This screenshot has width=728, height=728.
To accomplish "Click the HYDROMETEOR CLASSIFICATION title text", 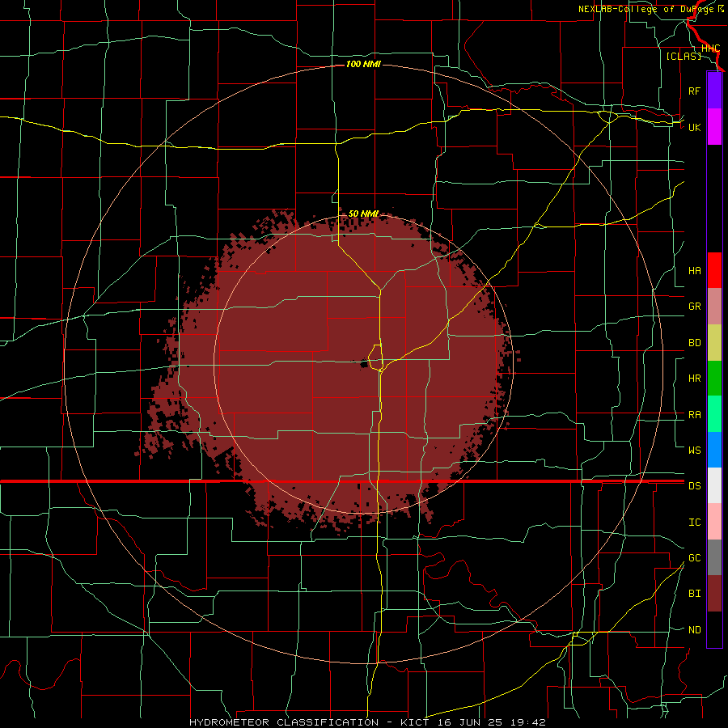I will [x=284, y=722].
